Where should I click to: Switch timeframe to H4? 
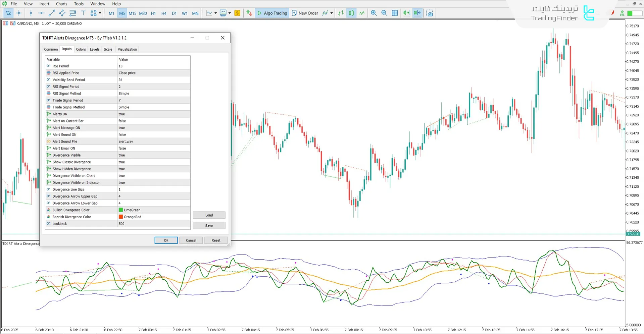[x=164, y=13]
